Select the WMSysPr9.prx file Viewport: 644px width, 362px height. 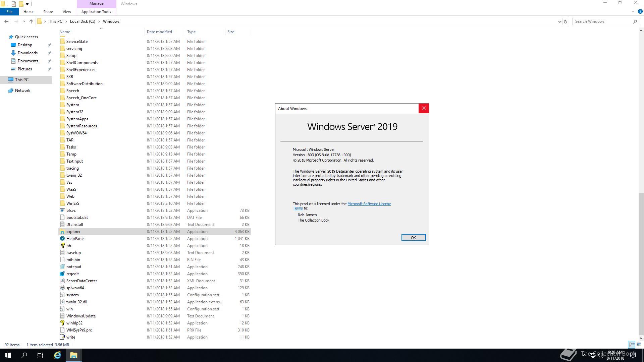[x=155, y=330]
